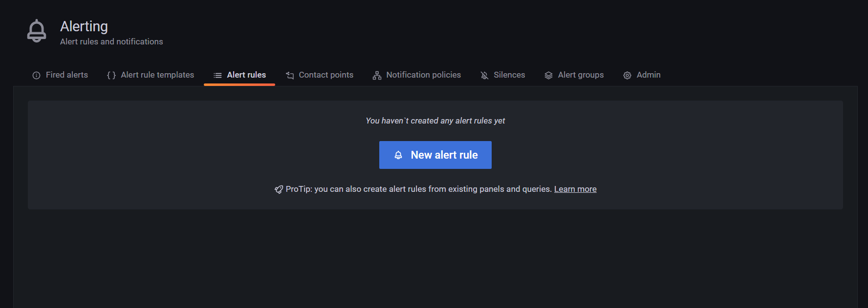
Task: Click the large Alerting bell icon
Action: click(x=37, y=31)
